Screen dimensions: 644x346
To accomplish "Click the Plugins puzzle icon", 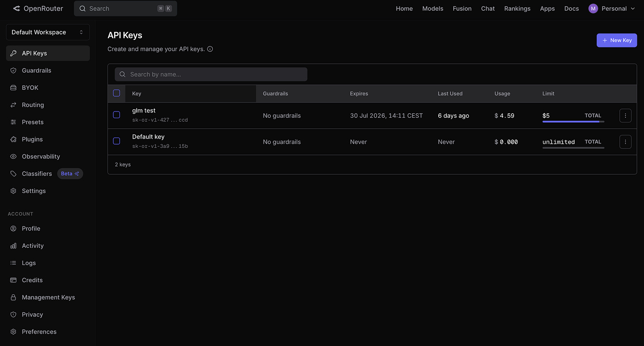I will click(13, 139).
